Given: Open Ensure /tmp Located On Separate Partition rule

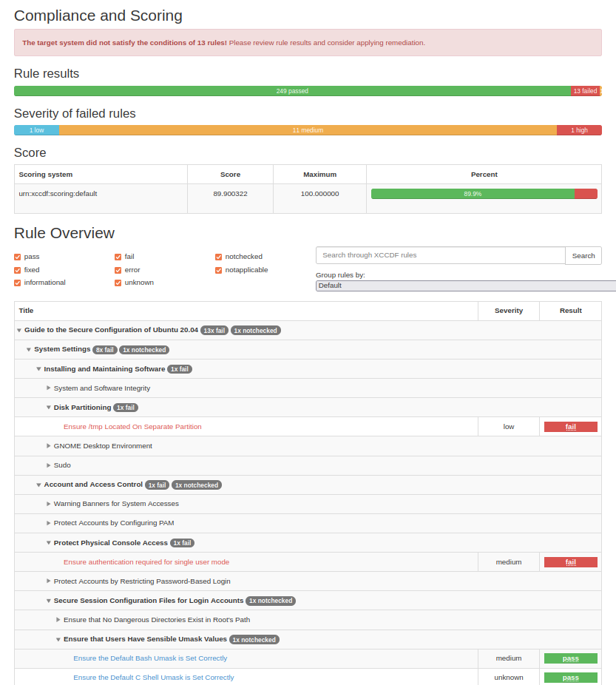Looking at the screenshot, I should point(132,427).
